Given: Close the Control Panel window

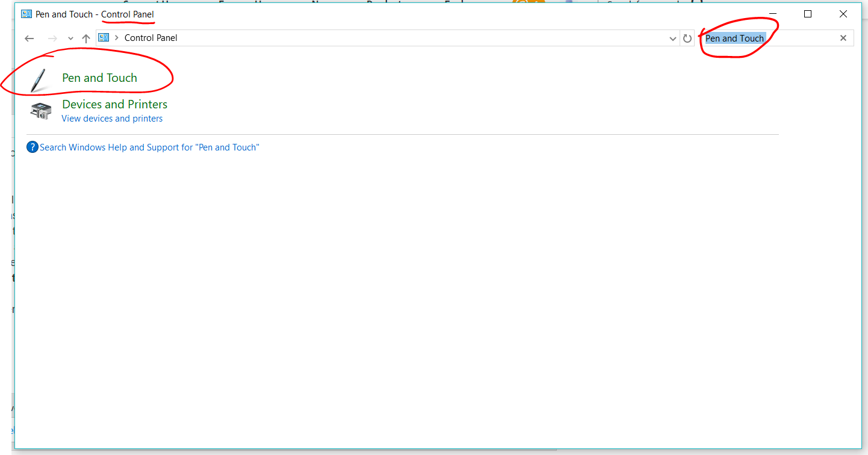Looking at the screenshot, I should point(843,14).
